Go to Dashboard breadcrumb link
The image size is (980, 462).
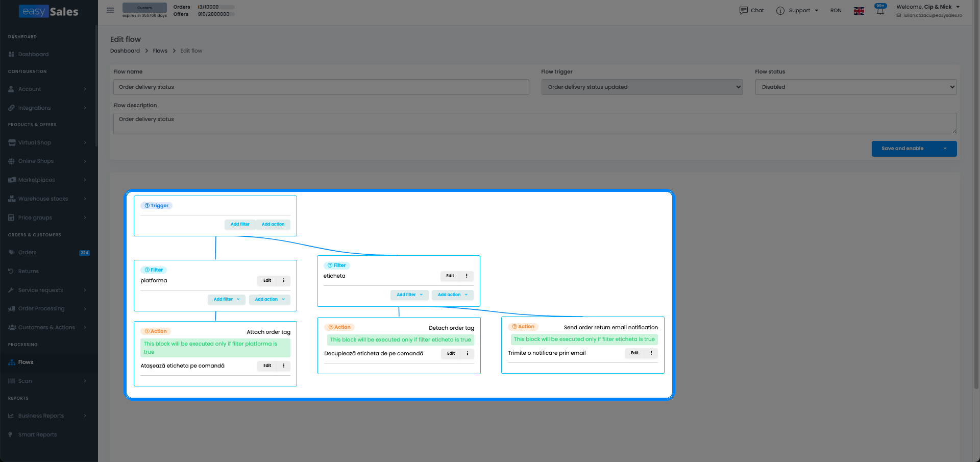click(125, 51)
